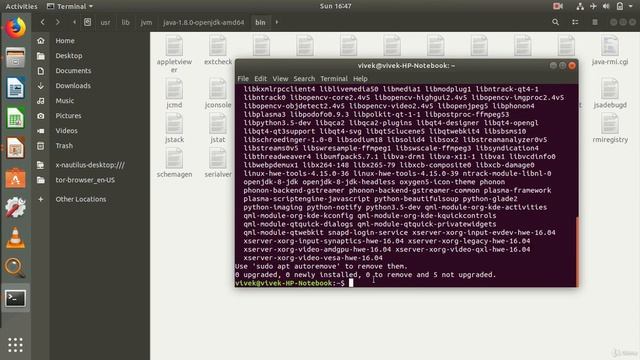Image resolution: width=640 pixels, height=360 pixels.
Task: Launch LibreOffice Writer from the dock
Action: [x=16, y=88]
